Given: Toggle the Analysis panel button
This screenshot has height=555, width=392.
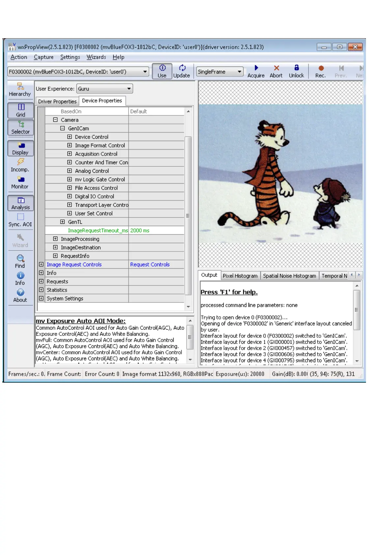Looking at the screenshot, I should (21, 203).
